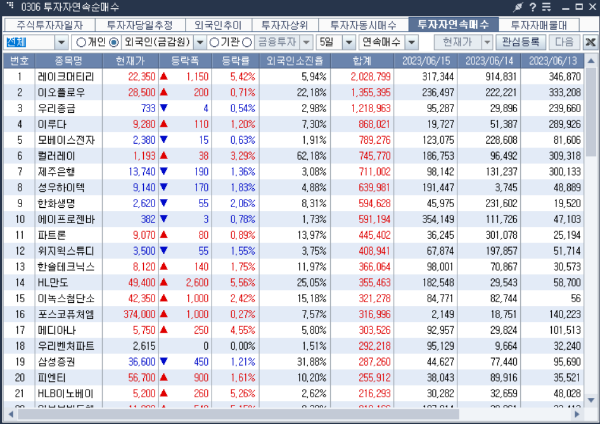Screen dimensions: 600x424
Task: Go to the 투자자동시매수 tab
Action: pos(363,25)
